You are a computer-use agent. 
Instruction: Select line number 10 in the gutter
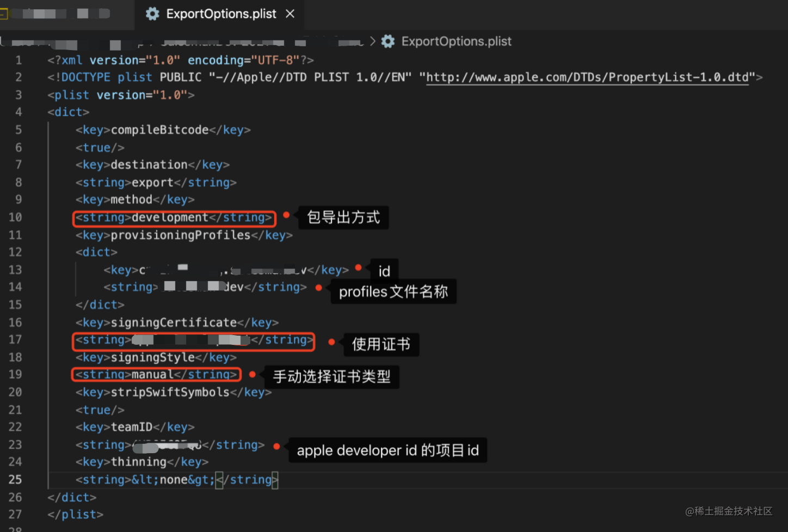pos(15,217)
